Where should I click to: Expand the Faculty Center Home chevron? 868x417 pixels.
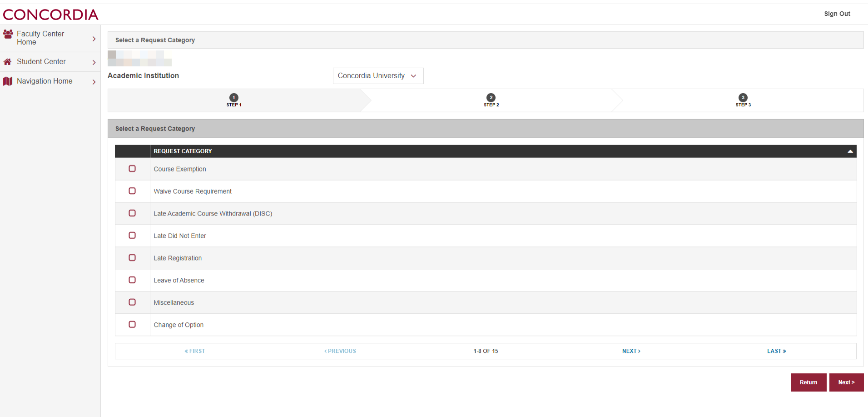pyautogui.click(x=94, y=39)
